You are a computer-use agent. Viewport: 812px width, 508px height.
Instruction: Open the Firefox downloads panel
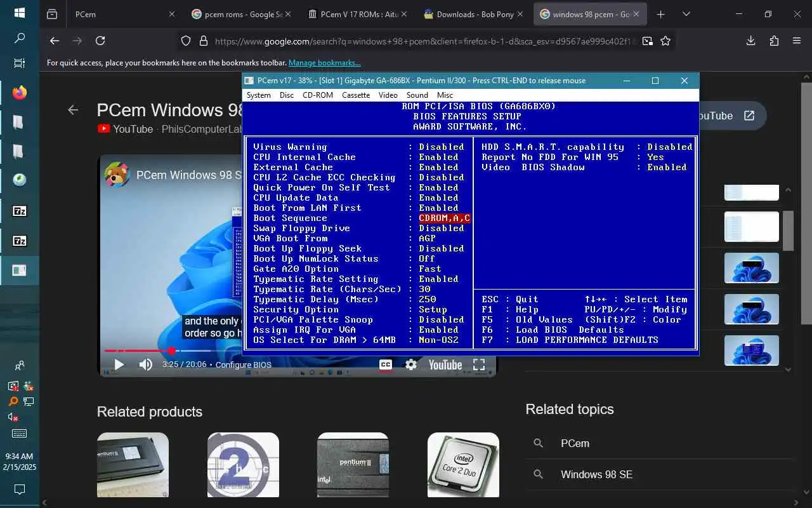(750, 41)
